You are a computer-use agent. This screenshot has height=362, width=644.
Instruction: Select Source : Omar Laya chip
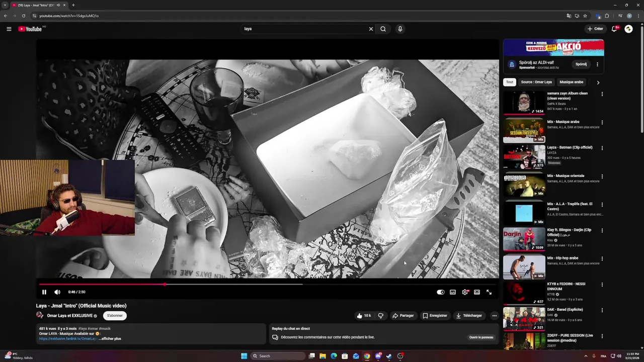[536, 82]
